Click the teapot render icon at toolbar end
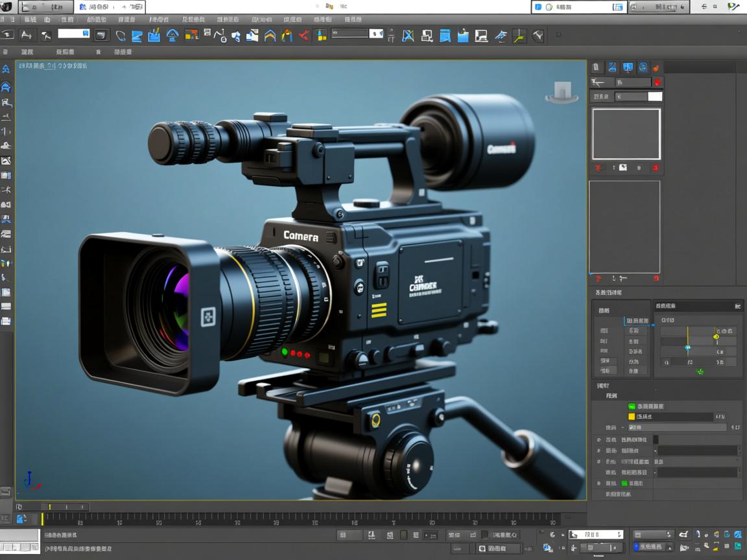Screen dimensions: 747x560 point(538,36)
